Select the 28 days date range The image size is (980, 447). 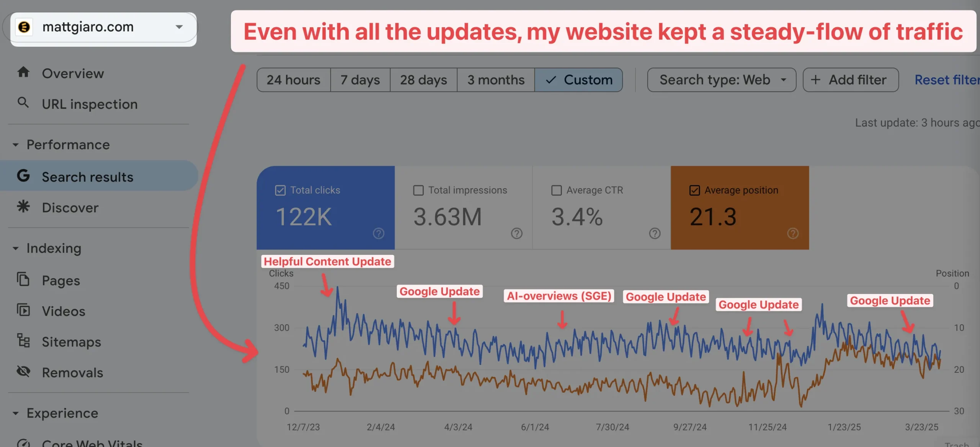(x=423, y=80)
